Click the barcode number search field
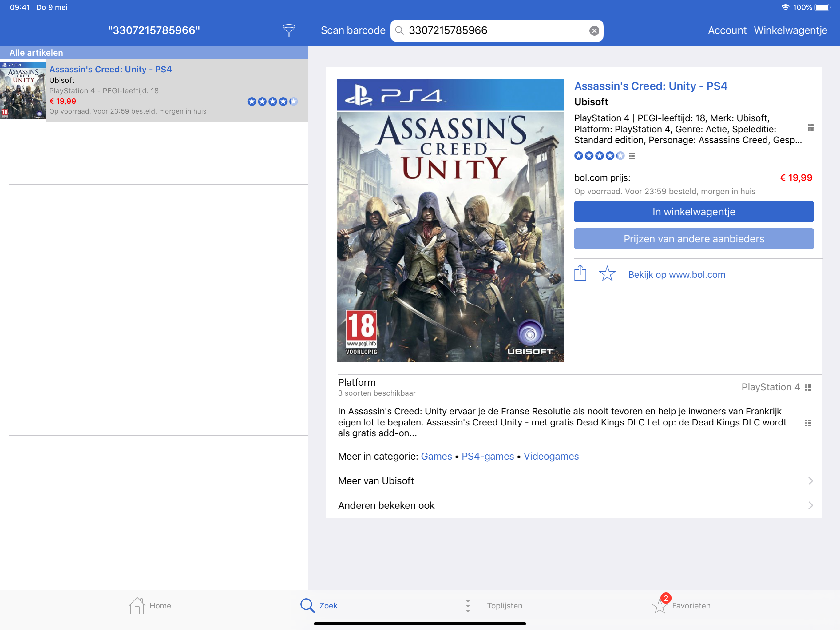Viewport: 840px width, 630px height. [496, 30]
